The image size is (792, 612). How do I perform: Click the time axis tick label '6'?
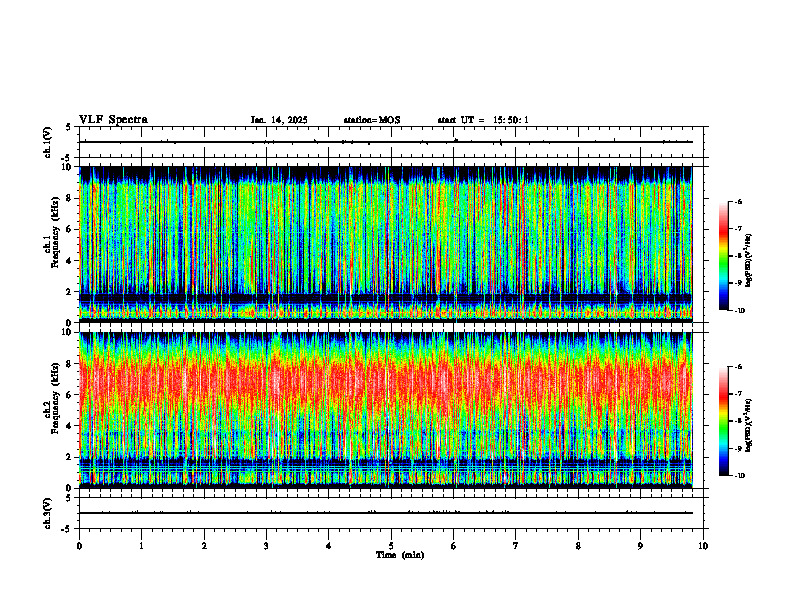454,546
